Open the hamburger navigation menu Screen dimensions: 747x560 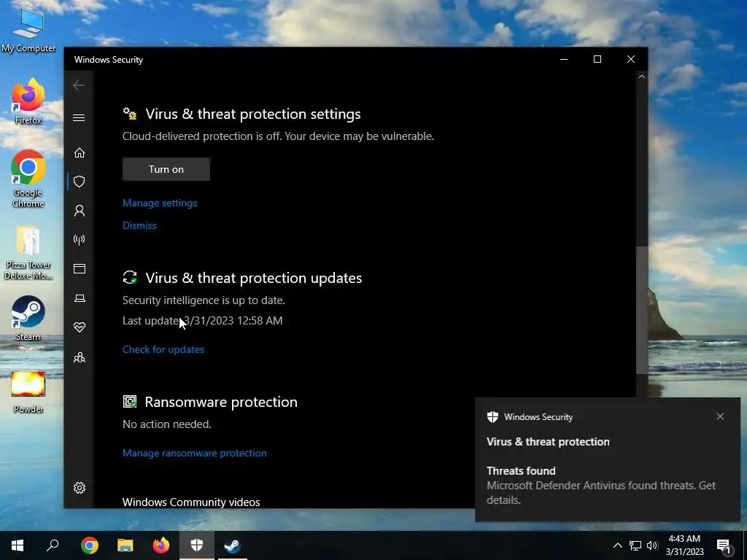point(79,117)
